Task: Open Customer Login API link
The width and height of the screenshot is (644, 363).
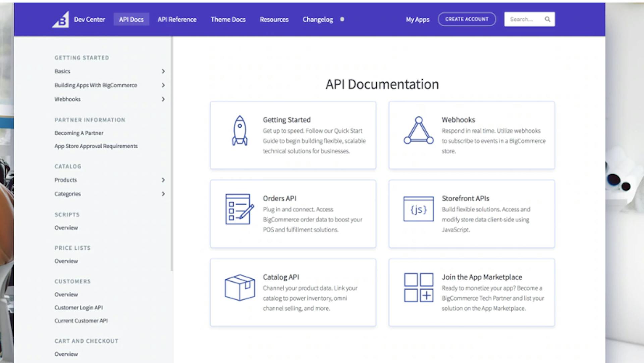Action: pyautogui.click(x=78, y=308)
